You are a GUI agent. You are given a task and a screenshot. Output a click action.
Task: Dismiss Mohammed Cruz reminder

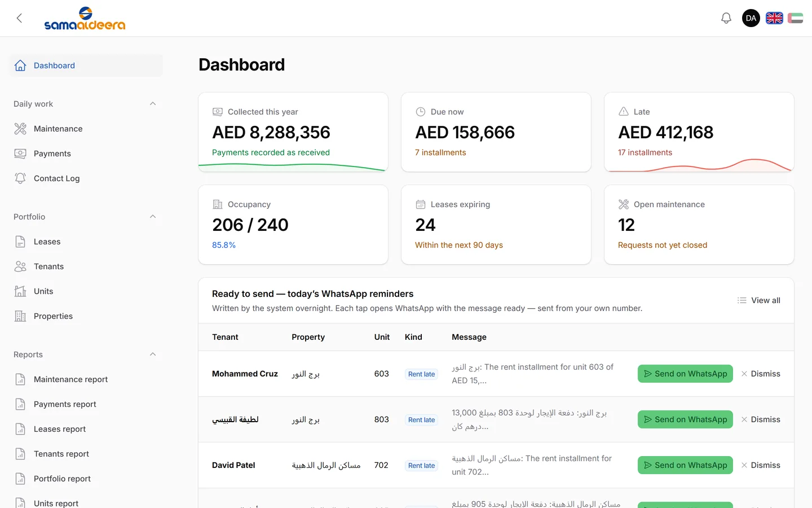click(761, 374)
